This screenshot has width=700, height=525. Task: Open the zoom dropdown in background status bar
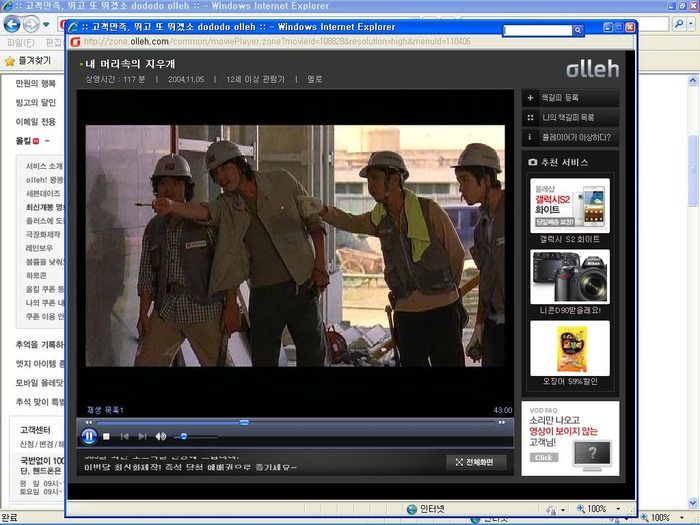(682, 518)
